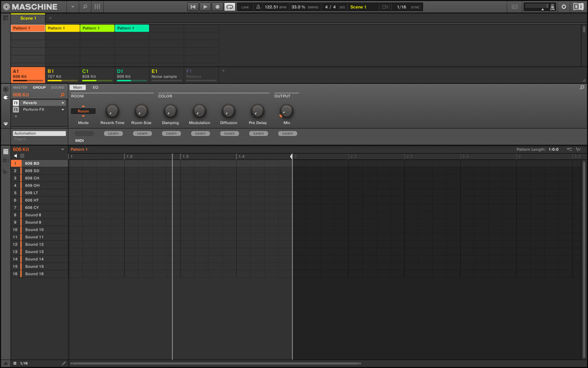
Task: Click the Mix knob
Action: (x=287, y=111)
